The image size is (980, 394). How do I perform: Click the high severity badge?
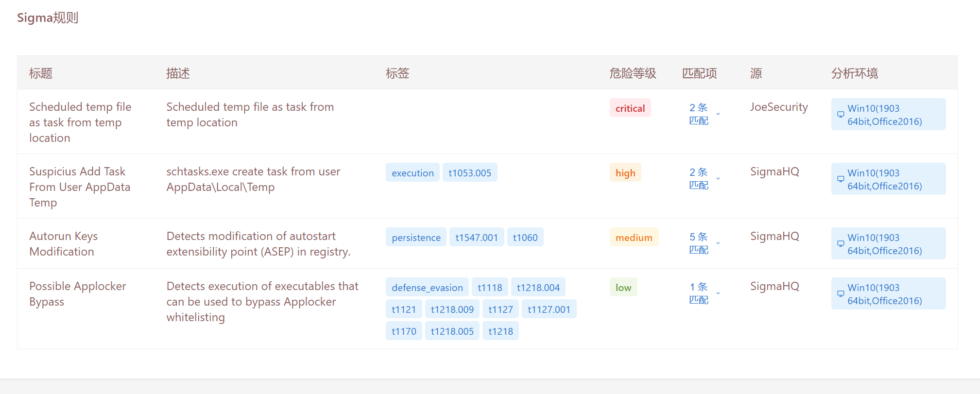pos(625,173)
